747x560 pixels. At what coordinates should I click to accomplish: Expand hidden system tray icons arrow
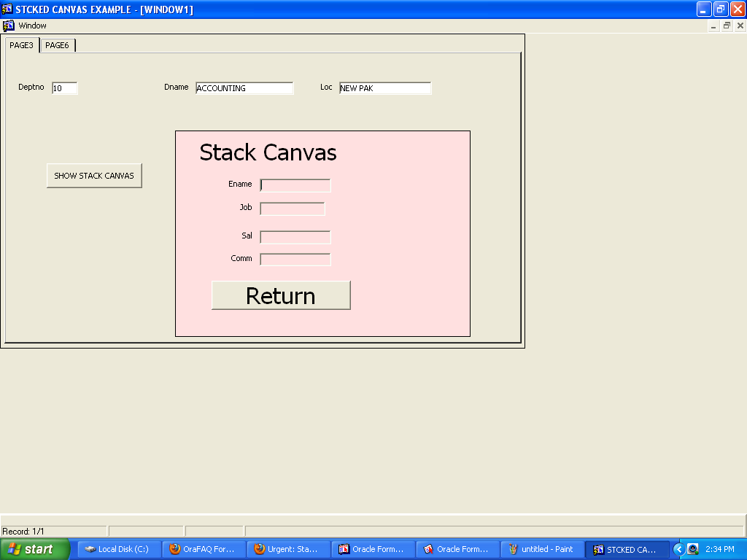678,549
